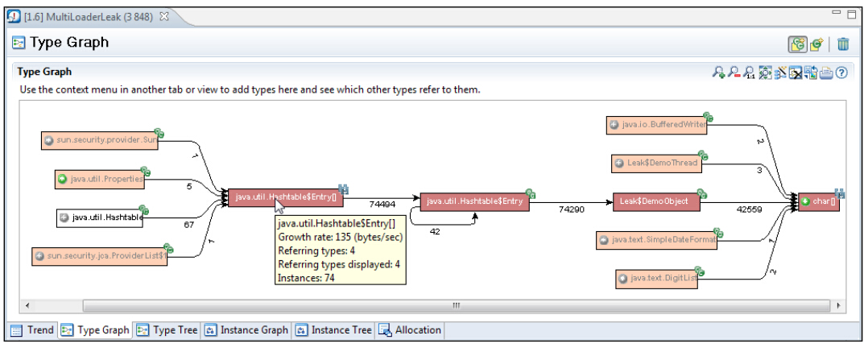Click the zoom out magnifier icon
The width and height of the screenshot is (868, 348).
click(734, 72)
